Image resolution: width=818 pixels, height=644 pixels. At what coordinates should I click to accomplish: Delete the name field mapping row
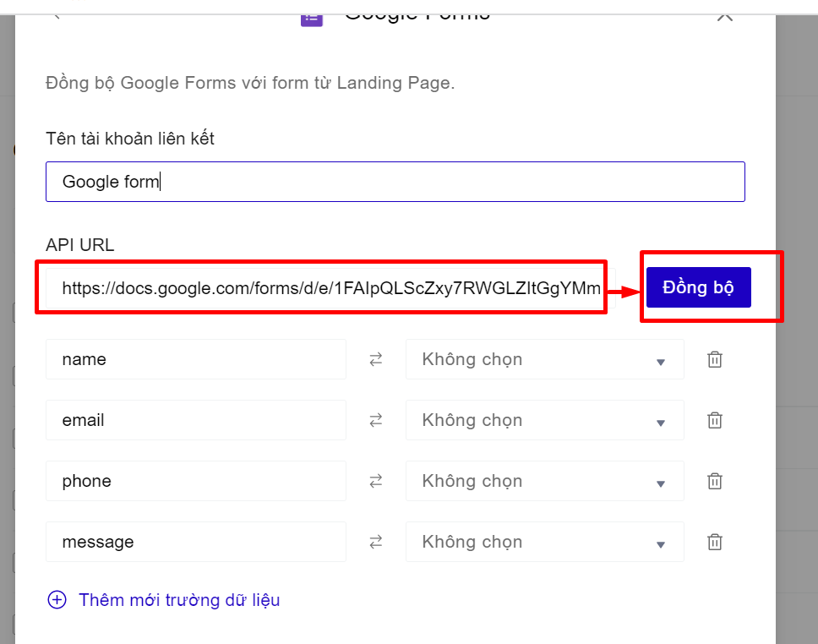click(x=714, y=359)
